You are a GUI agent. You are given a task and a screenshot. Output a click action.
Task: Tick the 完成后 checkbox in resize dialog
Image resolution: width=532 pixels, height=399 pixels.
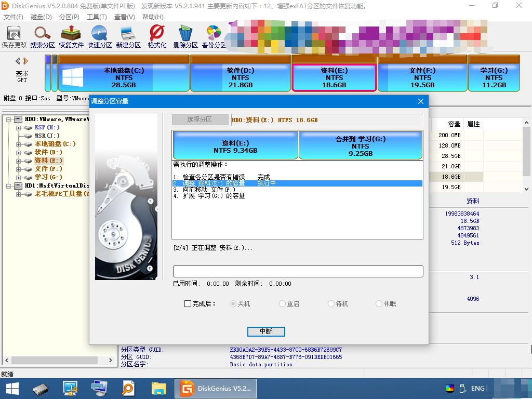[x=188, y=303]
